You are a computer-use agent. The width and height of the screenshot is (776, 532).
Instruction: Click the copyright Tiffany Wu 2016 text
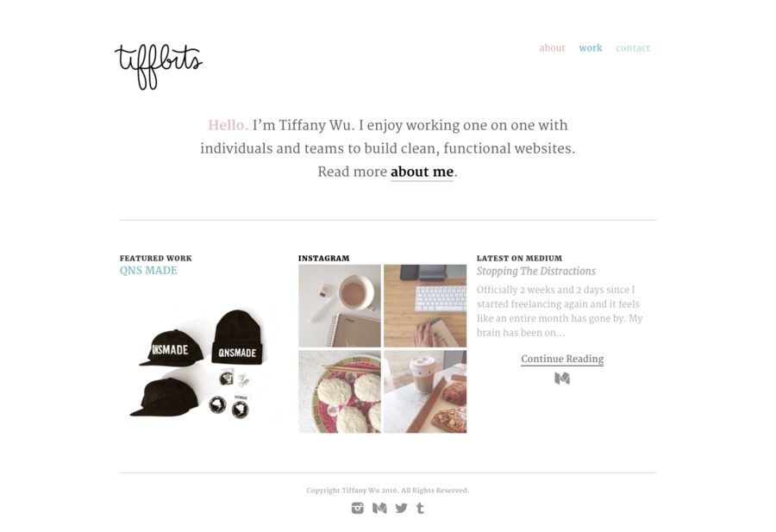tap(387, 491)
